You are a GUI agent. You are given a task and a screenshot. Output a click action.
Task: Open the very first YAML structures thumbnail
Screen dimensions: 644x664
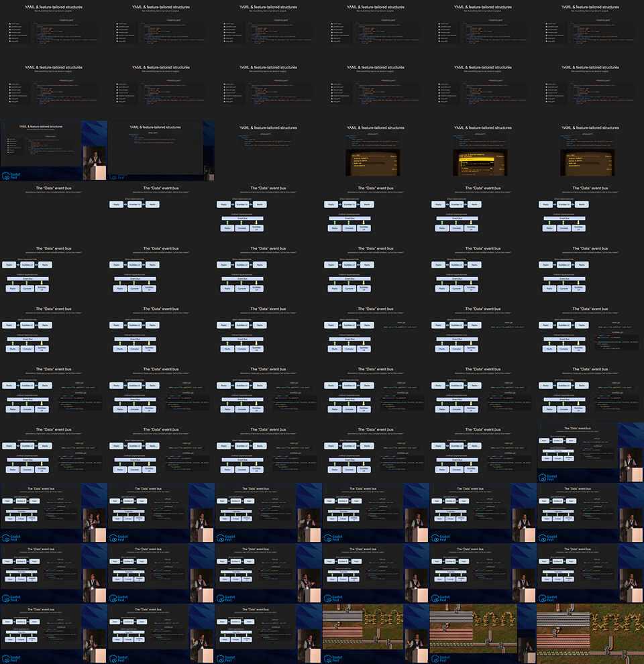(54, 30)
